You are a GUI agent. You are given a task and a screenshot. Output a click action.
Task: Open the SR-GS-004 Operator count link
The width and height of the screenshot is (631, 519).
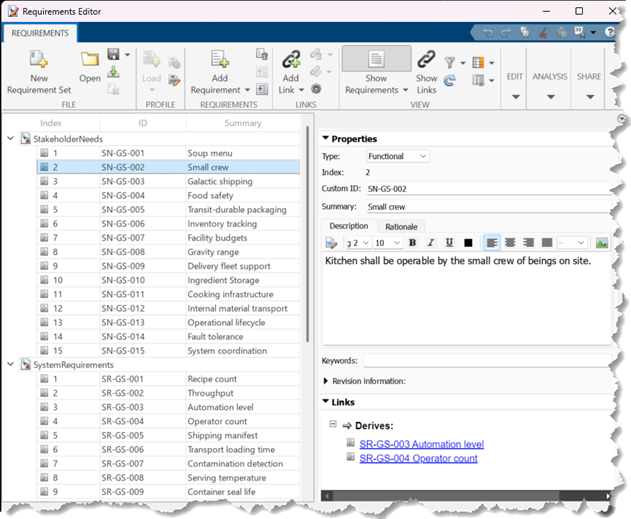(x=418, y=458)
